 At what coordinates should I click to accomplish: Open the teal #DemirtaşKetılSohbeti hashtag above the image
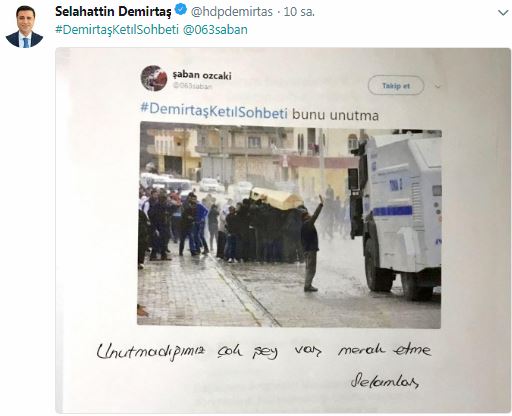point(117,30)
